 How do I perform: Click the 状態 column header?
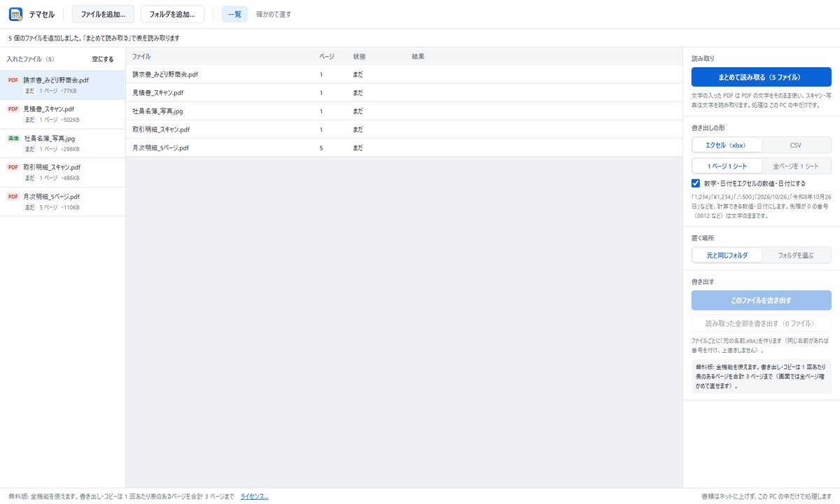coord(359,56)
